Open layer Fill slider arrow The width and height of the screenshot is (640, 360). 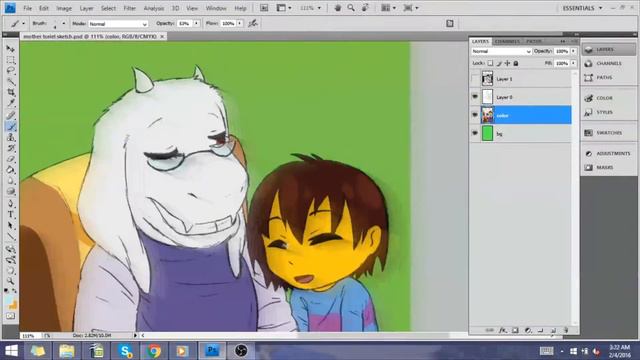pyautogui.click(x=573, y=63)
